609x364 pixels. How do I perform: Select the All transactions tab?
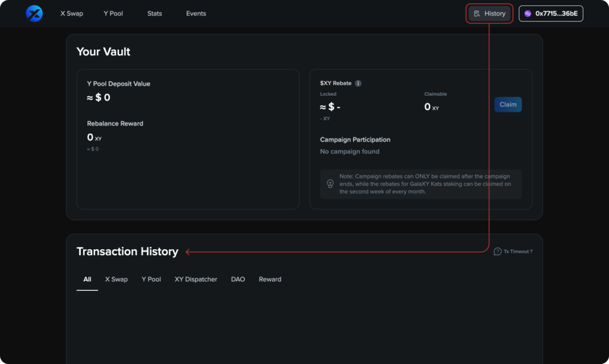(x=87, y=280)
